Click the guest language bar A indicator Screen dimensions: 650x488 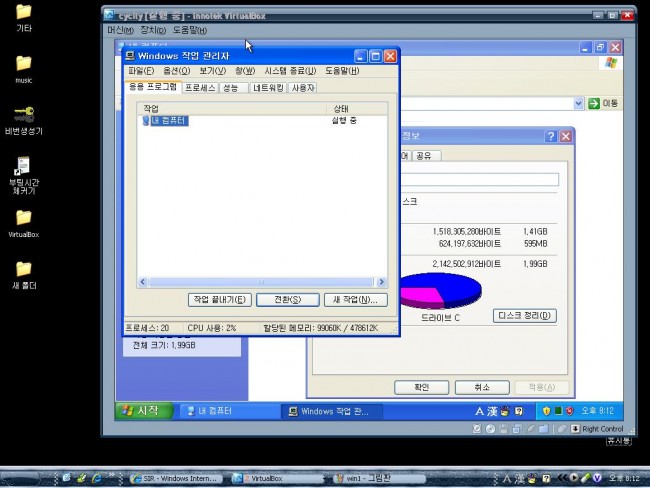(479, 411)
